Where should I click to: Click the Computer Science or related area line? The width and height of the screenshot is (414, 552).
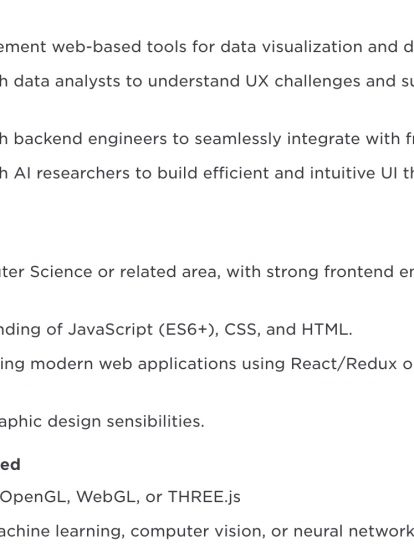[207, 272]
